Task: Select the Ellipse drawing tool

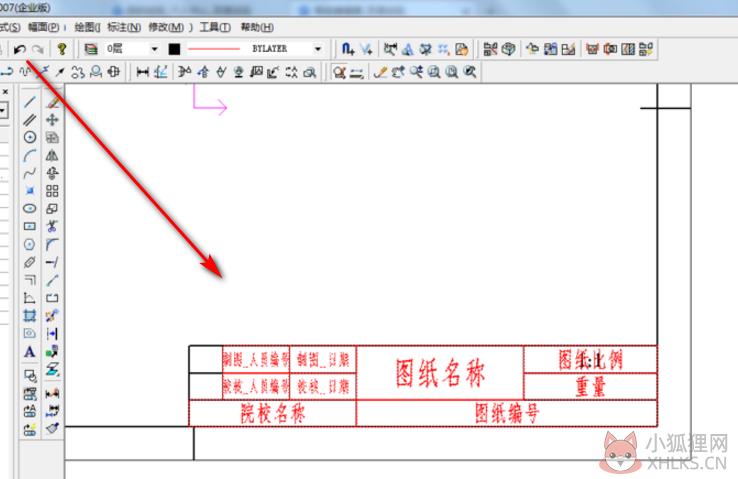Action: coord(30,208)
